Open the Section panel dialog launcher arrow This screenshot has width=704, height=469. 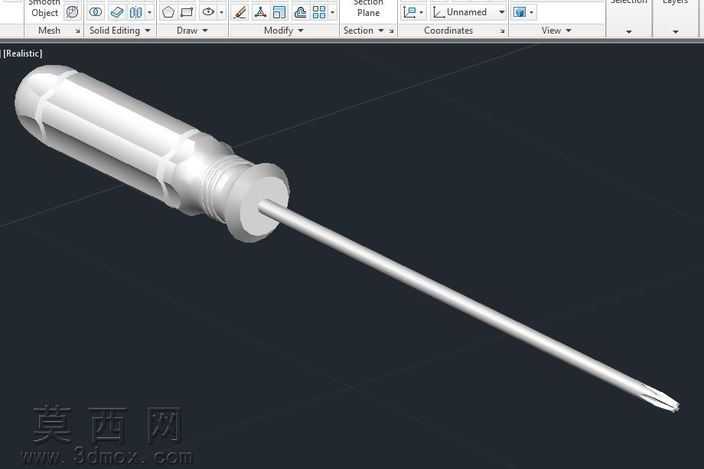click(x=391, y=31)
